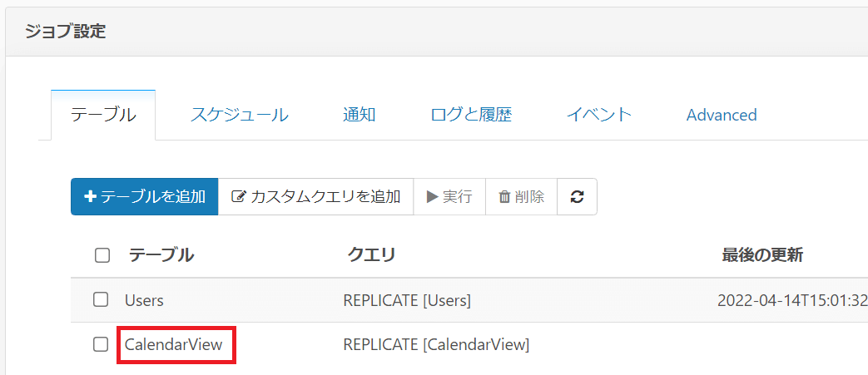Click the Query (クエリ) column header
The height and width of the screenshot is (375, 868).
coord(371,255)
